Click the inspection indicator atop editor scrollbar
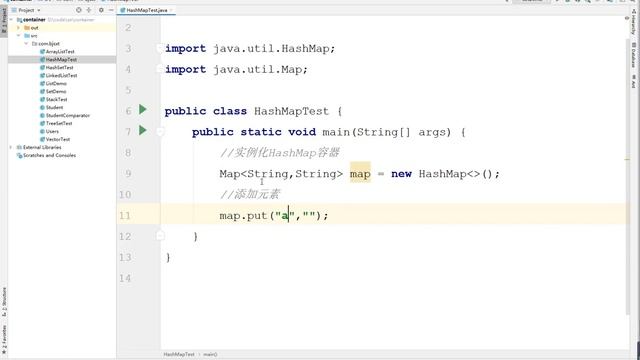This screenshot has width=640, height=360. point(627,18)
